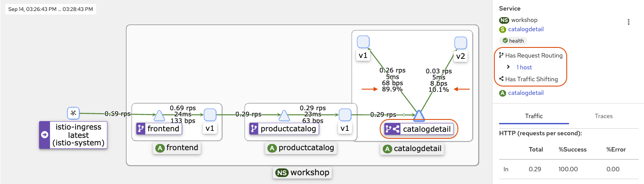Click the frontend virtual service routing icon

click(x=141, y=129)
